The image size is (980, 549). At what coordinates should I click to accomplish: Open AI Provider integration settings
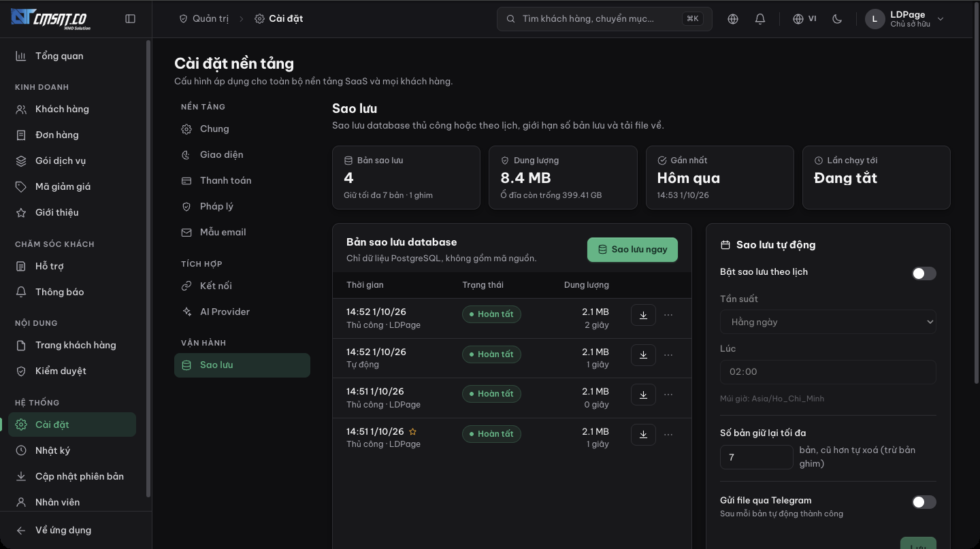[242, 312]
